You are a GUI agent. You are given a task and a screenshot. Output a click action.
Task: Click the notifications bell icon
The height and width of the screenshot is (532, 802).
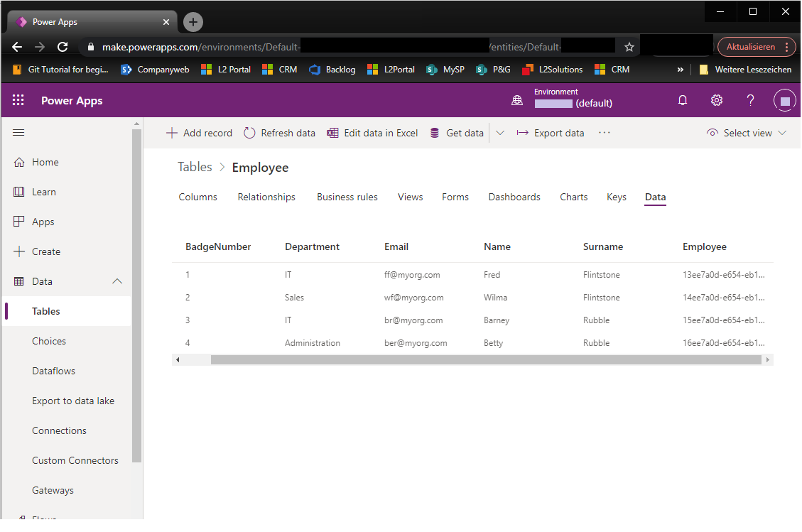click(683, 100)
